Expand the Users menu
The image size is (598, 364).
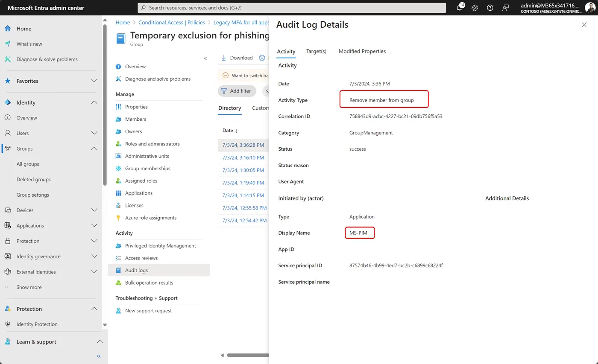point(94,133)
